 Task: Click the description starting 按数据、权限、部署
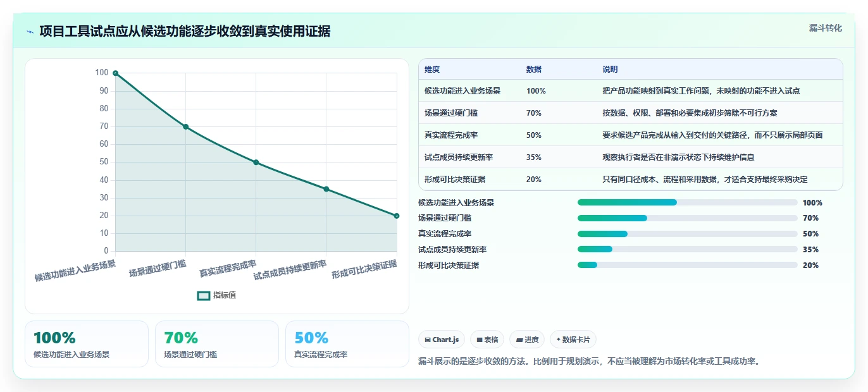[x=690, y=113]
